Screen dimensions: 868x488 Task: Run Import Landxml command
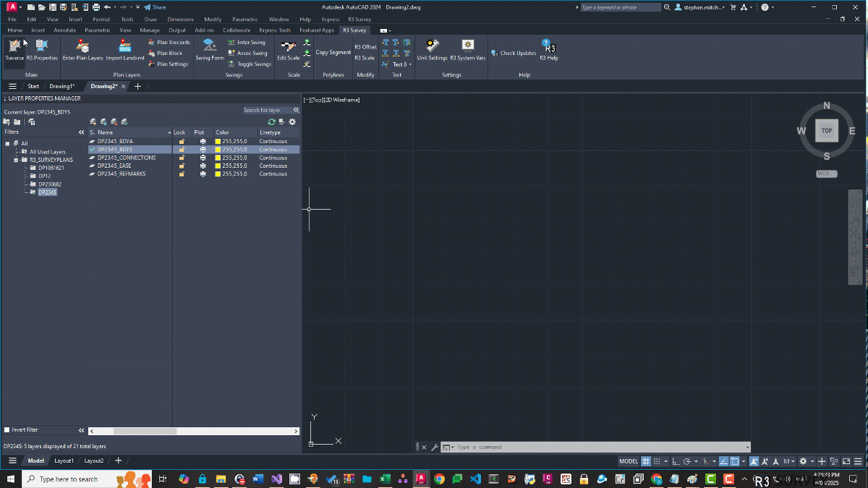[125, 50]
